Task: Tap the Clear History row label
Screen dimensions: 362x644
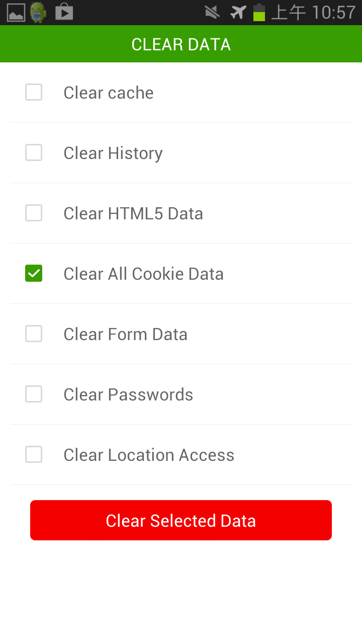Action: click(x=113, y=153)
